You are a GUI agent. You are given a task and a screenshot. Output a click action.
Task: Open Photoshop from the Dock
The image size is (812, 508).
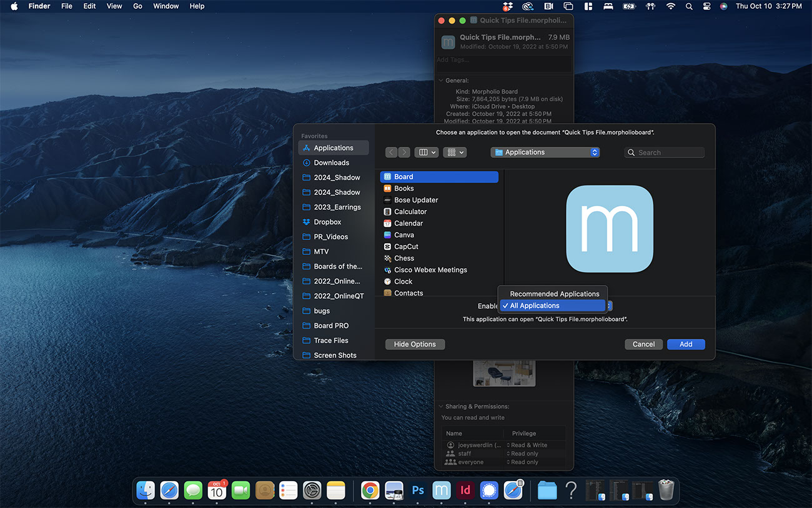coord(418,491)
